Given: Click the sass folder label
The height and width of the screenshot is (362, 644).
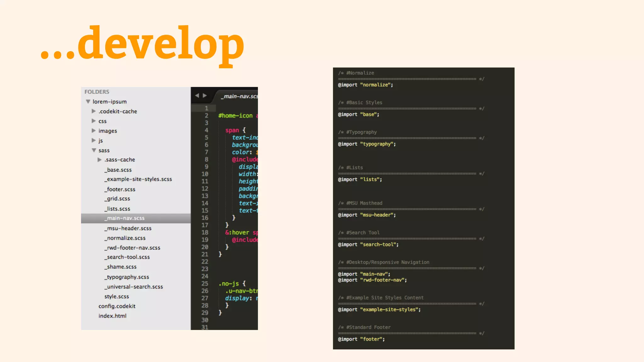Looking at the screenshot, I should click(x=104, y=150).
